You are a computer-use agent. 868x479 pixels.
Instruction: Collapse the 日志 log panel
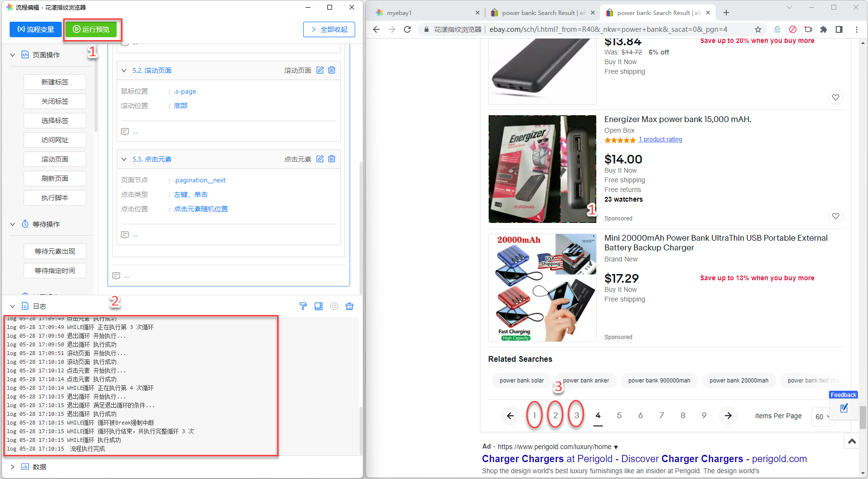point(13,306)
